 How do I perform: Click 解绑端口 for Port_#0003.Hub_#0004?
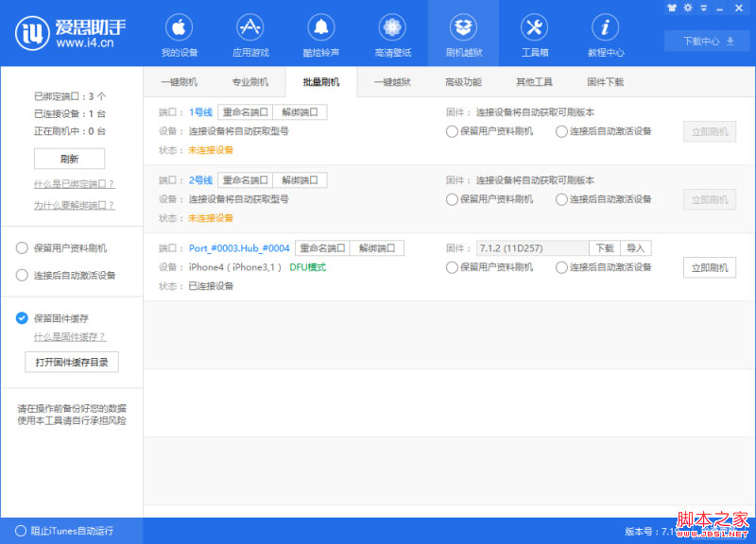377,248
